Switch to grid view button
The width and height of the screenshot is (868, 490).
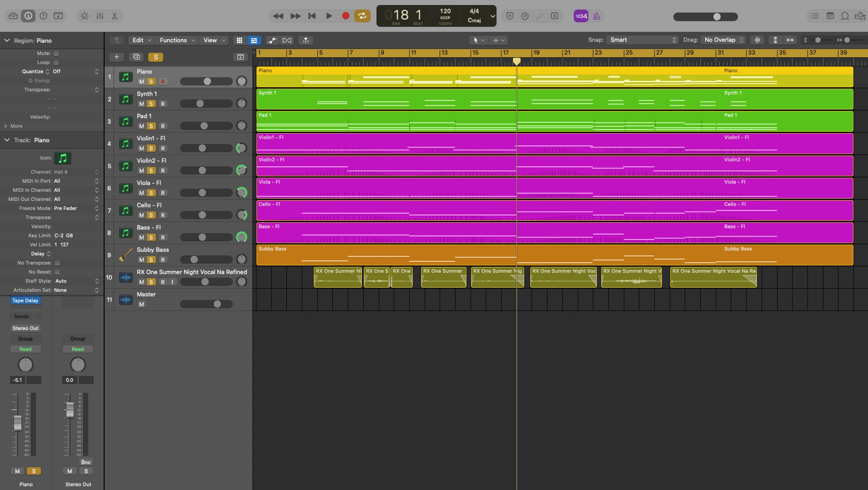239,40
